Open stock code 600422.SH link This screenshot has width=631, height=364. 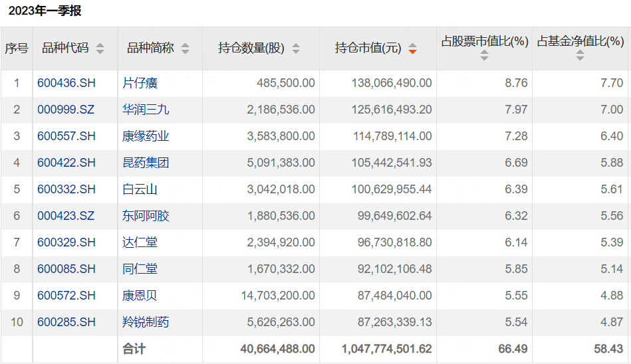click(x=66, y=163)
